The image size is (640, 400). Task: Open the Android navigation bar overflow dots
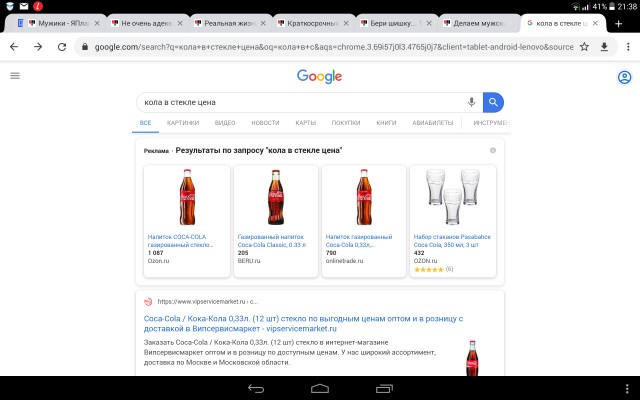(x=627, y=389)
